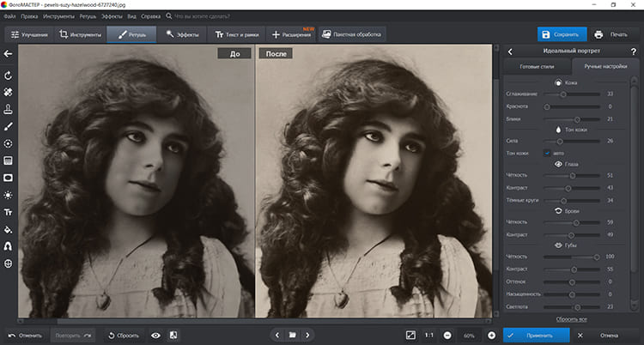Toggle the before/after split view icon
This screenshot has height=345, width=644.
coord(173,335)
